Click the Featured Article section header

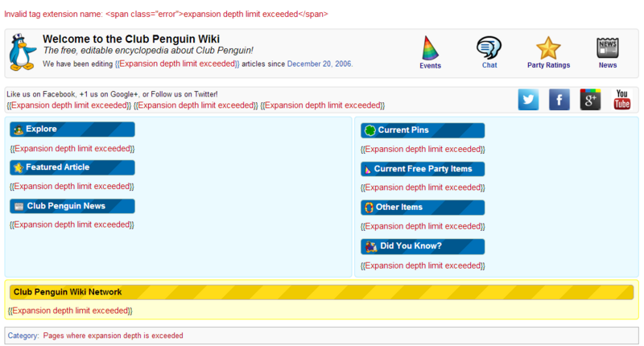(72, 167)
